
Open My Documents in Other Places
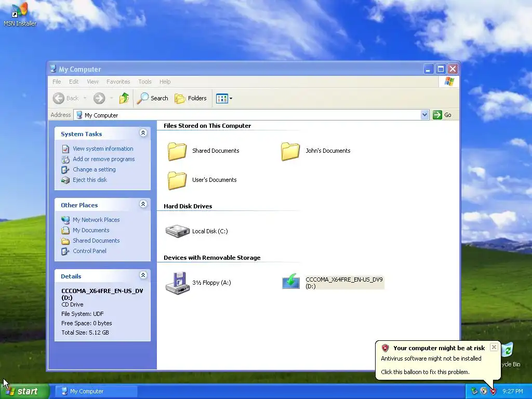tap(91, 230)
